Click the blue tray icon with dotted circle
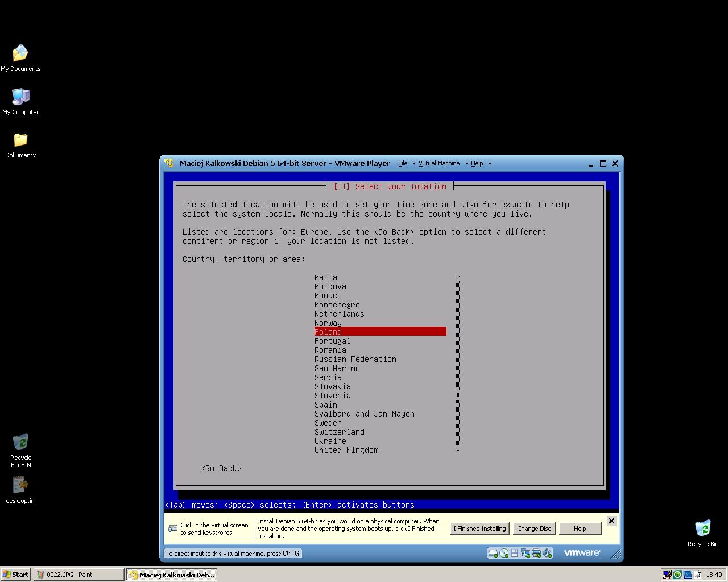The image size is (728, 582). tap(688, 575)
